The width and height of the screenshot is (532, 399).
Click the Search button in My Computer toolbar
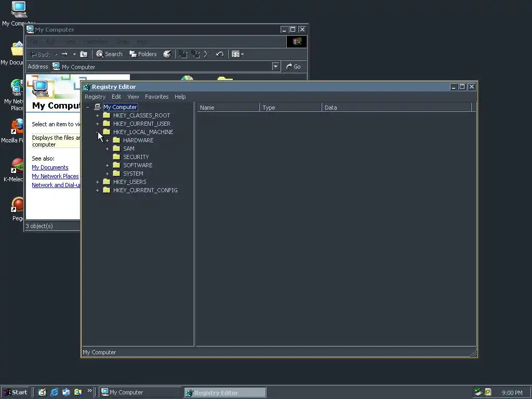tap(109, 54)
